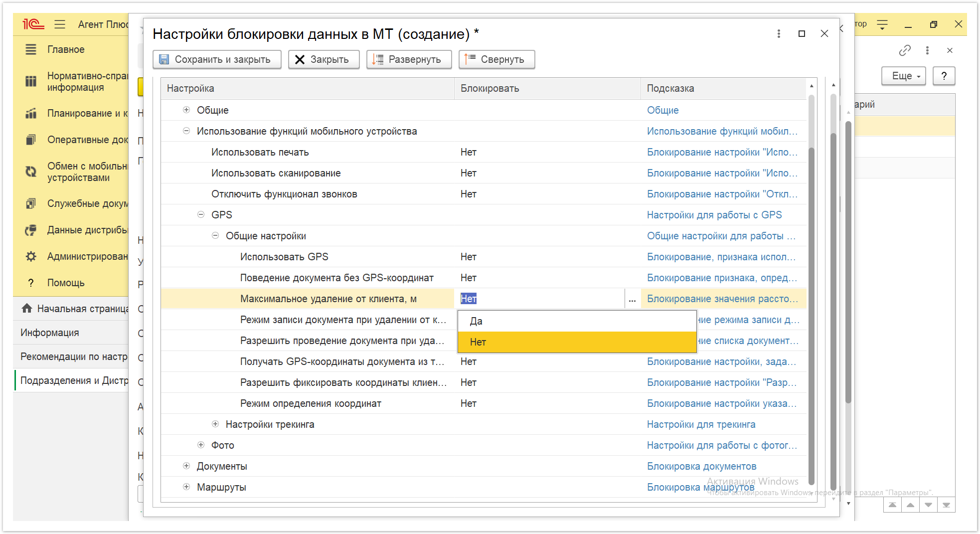Click the move-to-bottom arrow icon bottom right
980x534 pixels.
(x=946, y=505)
